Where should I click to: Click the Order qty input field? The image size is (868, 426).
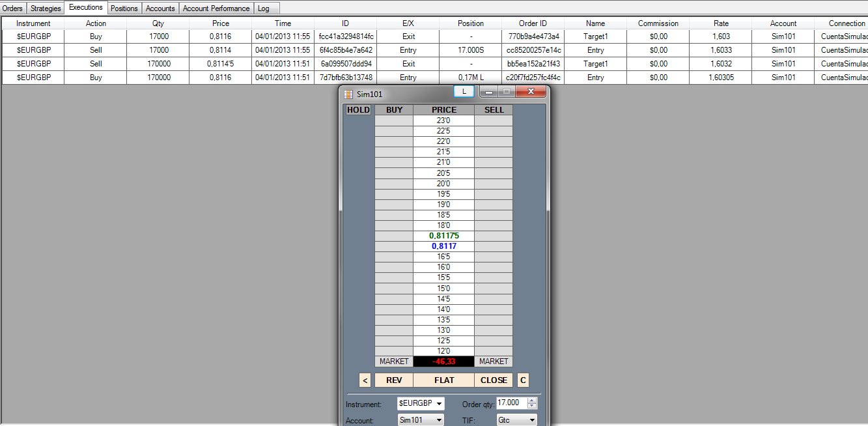(512, 403)
